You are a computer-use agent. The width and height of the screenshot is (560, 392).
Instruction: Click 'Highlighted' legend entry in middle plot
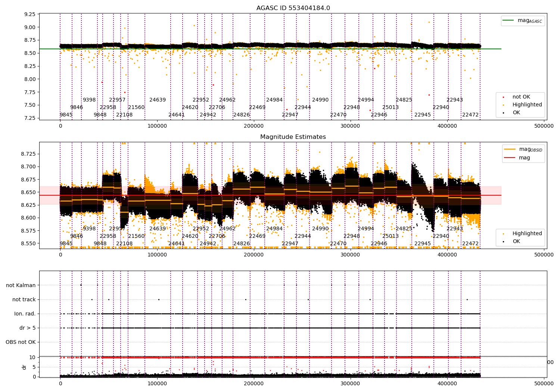[x=527, y=233]
